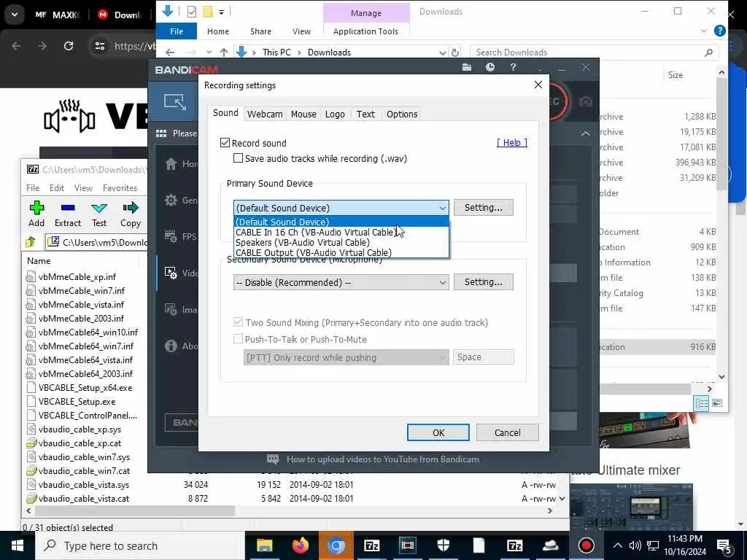Click Bandicam screenshot camera icon
Viewport: 747px width, 560px height.
point(586,102)
